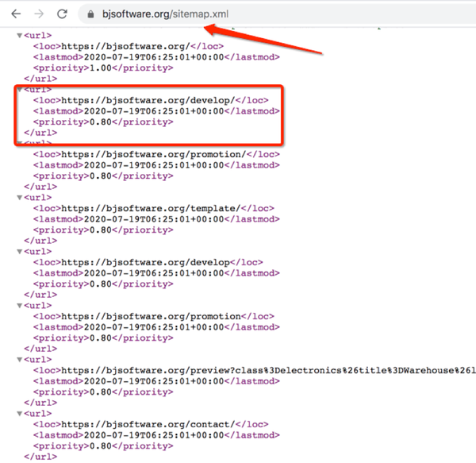This screenshot has height=463, width=476.
Task: Click the lastmod line under the promotion/ loc
Action: pos(156,165)
